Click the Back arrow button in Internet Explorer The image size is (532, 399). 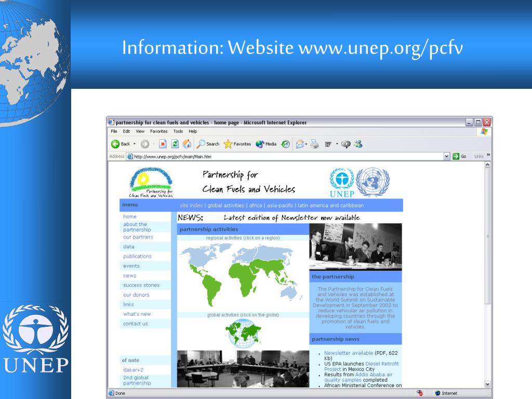coord(121,144)
